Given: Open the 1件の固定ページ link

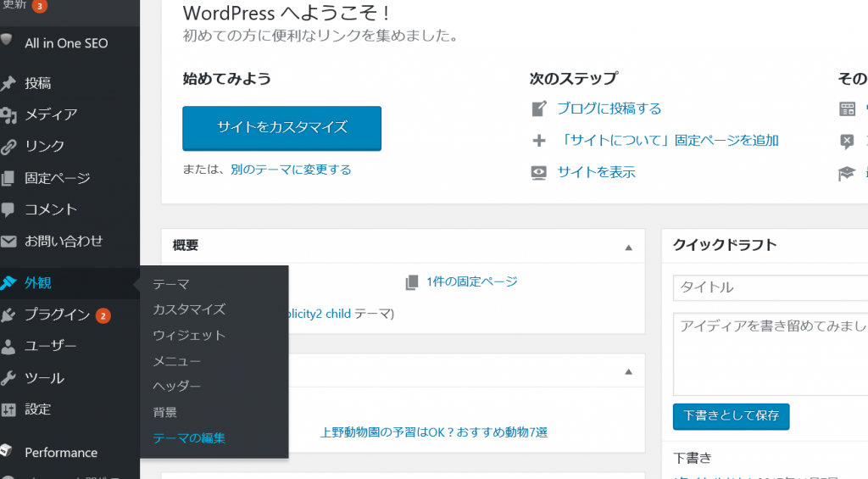Looking at the screenshot, I should pyautogui.click(x=472, y=281).
